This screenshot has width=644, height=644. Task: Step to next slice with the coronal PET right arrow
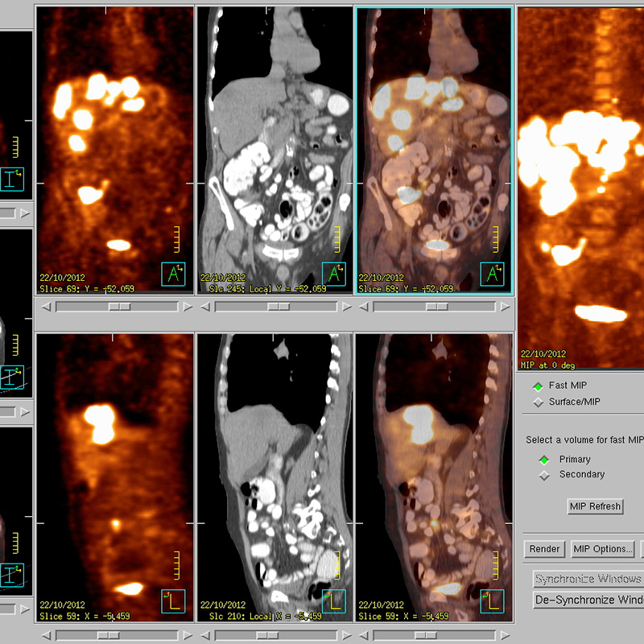188,307
